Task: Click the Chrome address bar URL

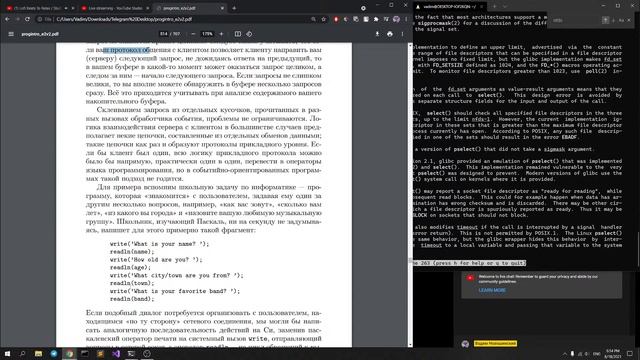Action: (x=124, y=19)
